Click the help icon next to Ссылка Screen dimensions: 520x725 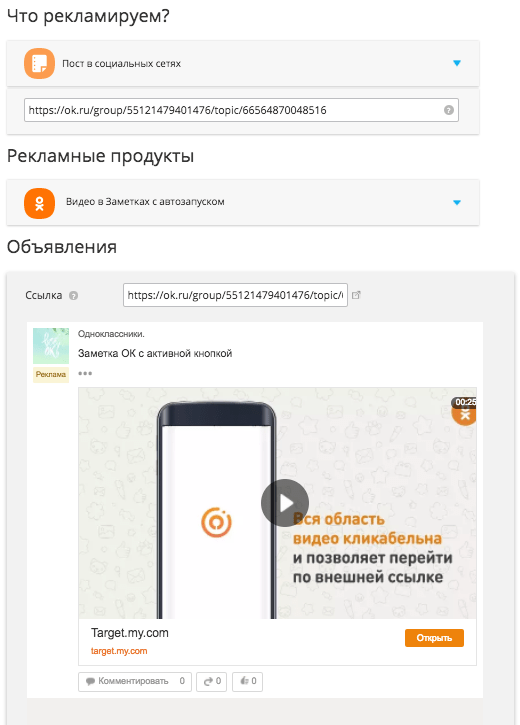tap(73, 295)
